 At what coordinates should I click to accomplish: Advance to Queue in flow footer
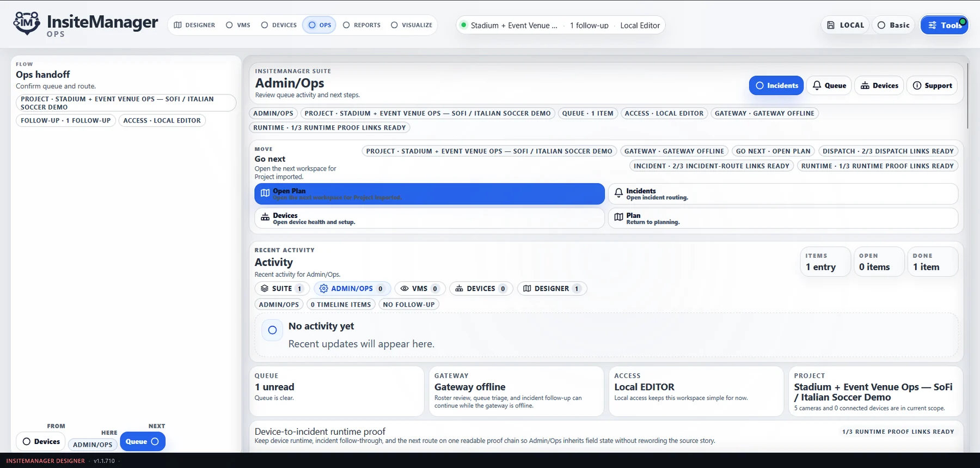(142, 442)
